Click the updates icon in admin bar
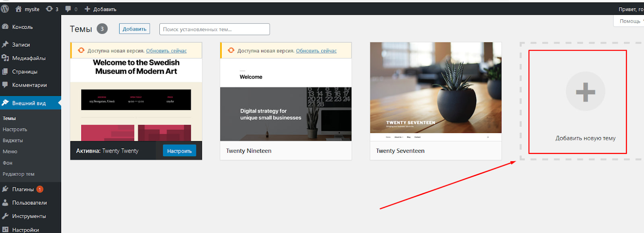Viewport: 644px width, 233px height. pos(50,9)
